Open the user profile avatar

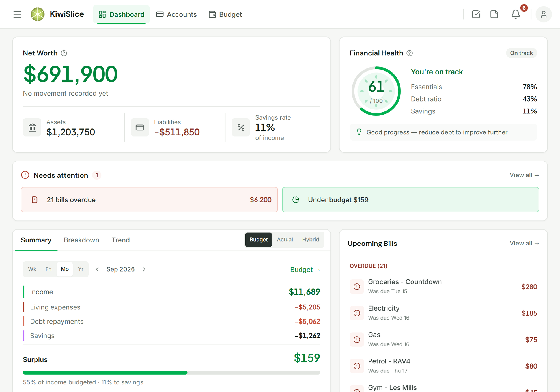pyautogui.click(x=543, y=14)
